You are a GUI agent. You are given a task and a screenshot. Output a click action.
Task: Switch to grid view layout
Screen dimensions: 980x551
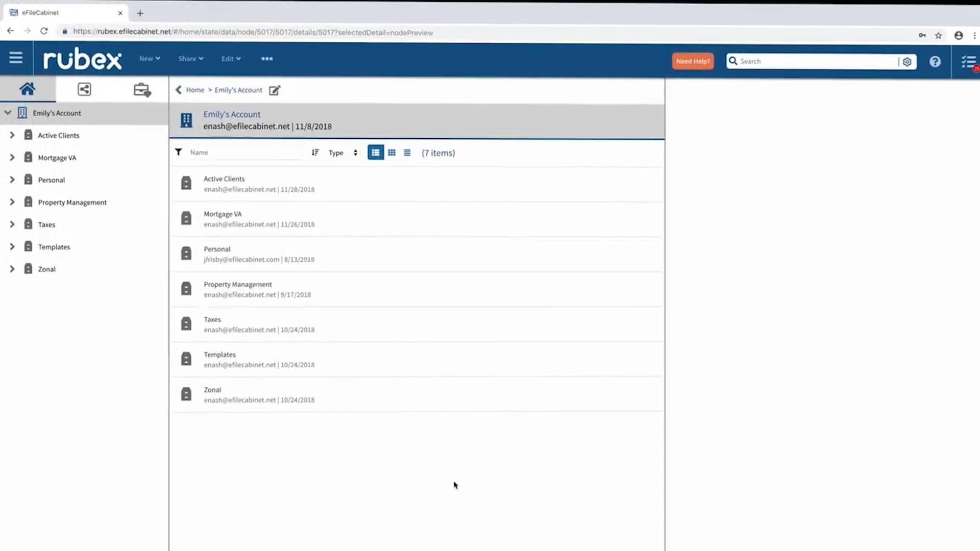(x=391, y=152)
